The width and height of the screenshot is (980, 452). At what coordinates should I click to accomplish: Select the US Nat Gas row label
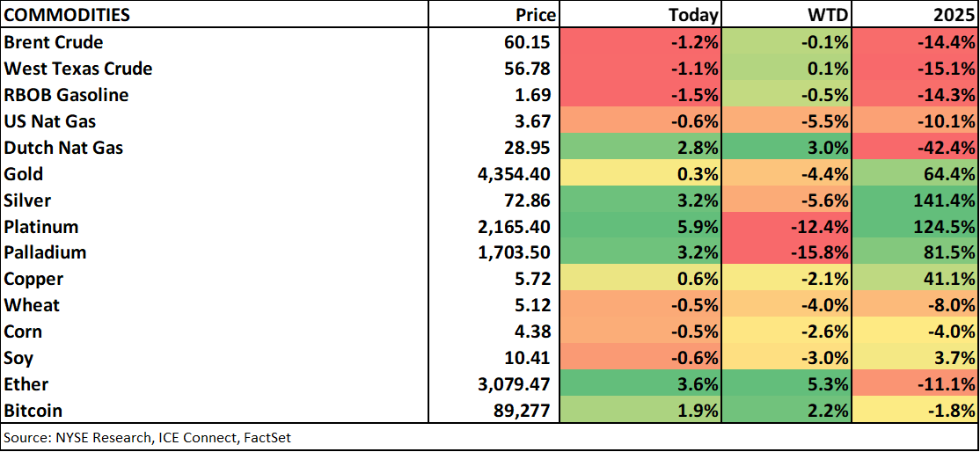tap(50, 121)
